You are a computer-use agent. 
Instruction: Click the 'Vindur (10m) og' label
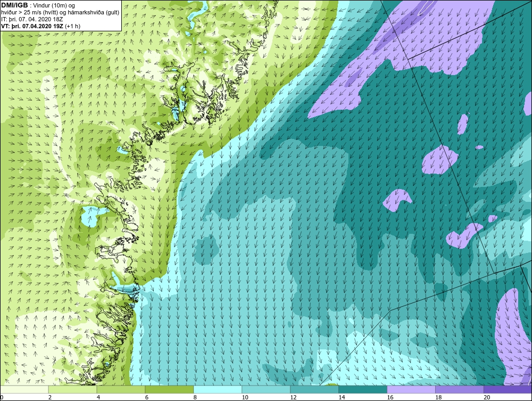54,5
